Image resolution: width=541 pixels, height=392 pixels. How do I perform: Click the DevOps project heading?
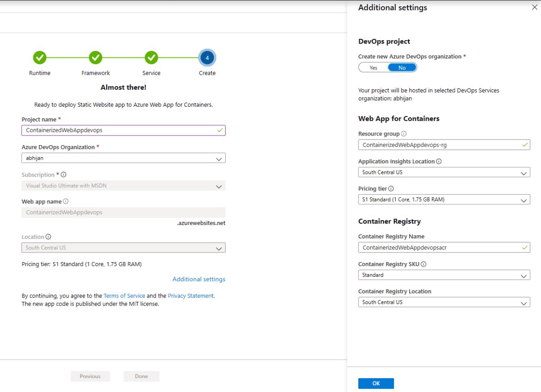pos(384,42)
